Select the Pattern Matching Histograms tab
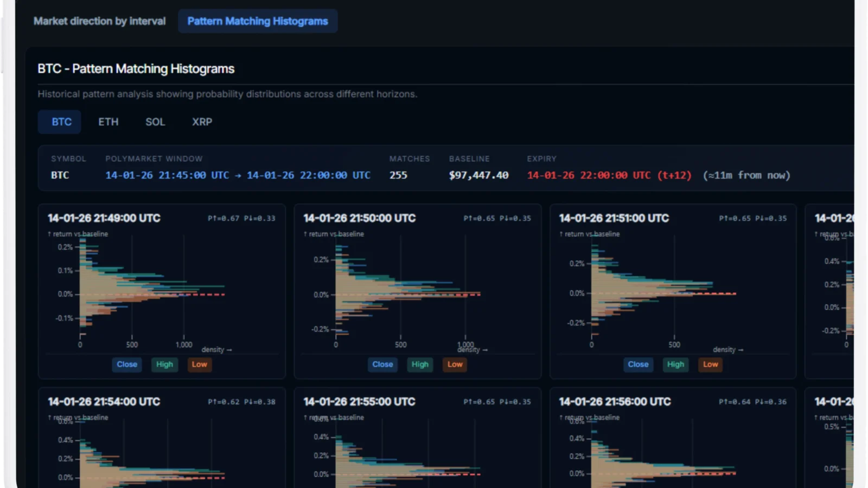Screen dimensions: 868x488 pyautogui.click(x=258, y=21)
